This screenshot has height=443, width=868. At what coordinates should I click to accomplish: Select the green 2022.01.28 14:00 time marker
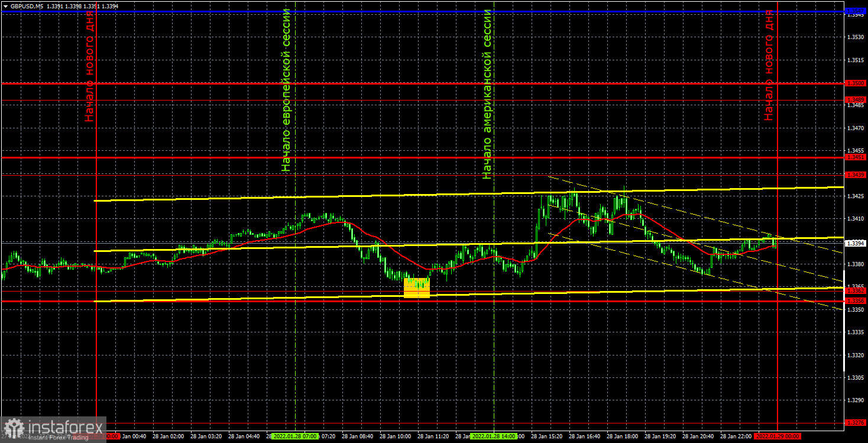[x=494, y=436]
